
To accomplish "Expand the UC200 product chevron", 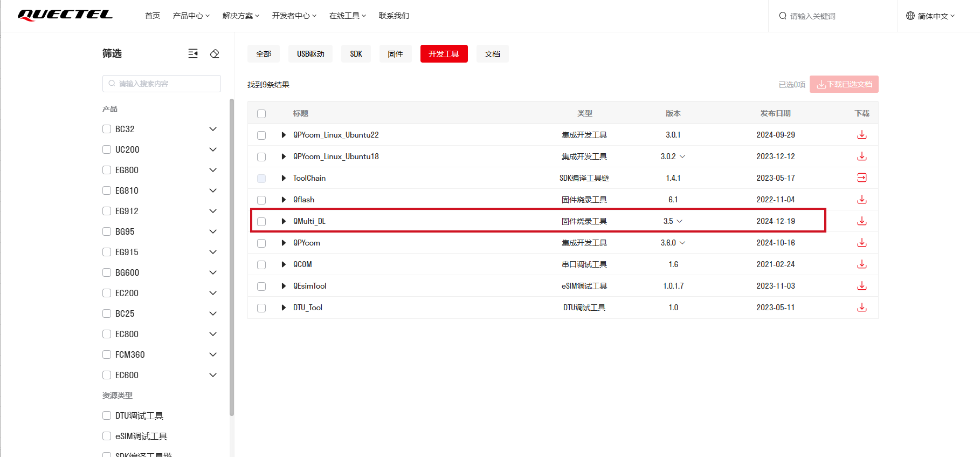I will point(213,149).
